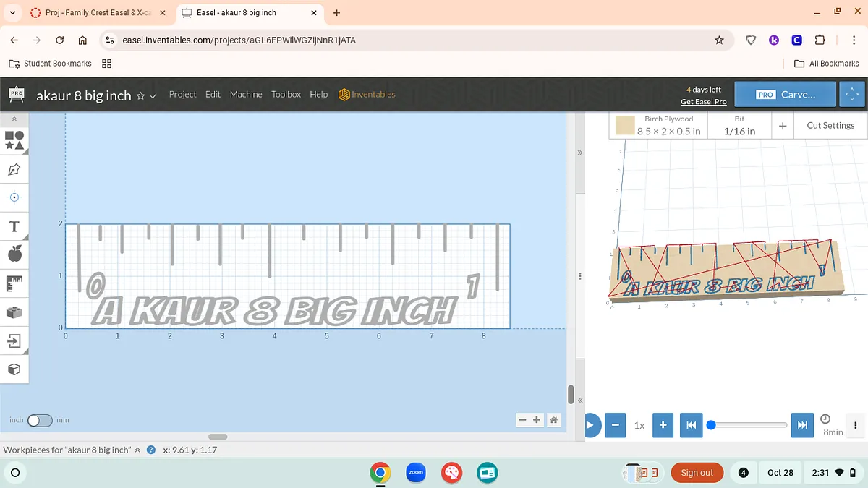Decrease simulation speed
This screenshot has width=868, height=488.
(x=615, y=425)
